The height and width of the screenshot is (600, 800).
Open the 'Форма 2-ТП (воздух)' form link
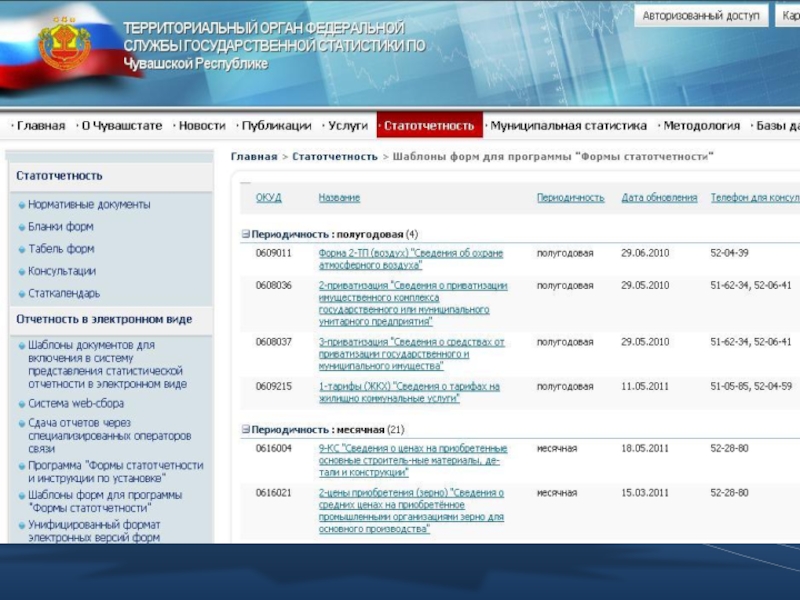[411, 259]
